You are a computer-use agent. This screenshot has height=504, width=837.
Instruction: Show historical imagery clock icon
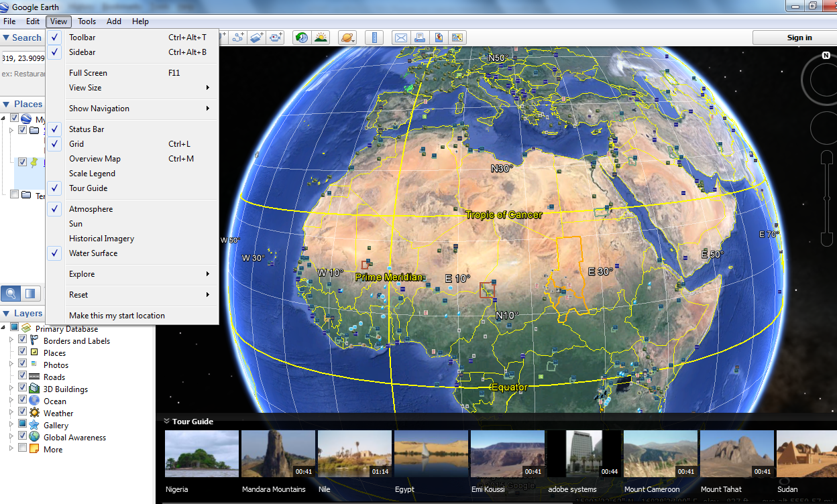pos(302,38)
